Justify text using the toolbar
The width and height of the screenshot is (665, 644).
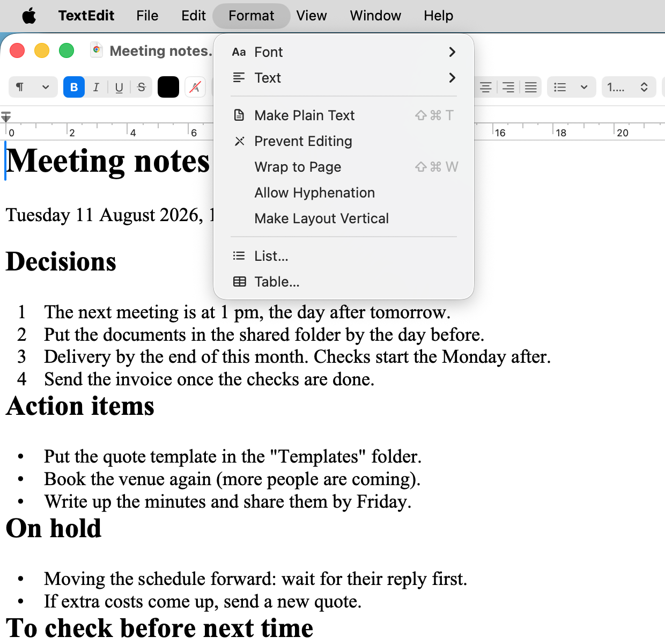[x=531, y=87]
